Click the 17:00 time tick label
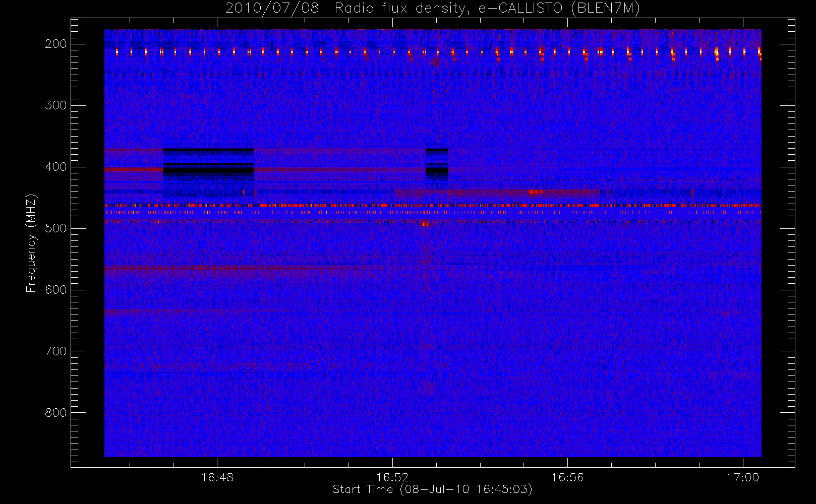 point(743,477)
